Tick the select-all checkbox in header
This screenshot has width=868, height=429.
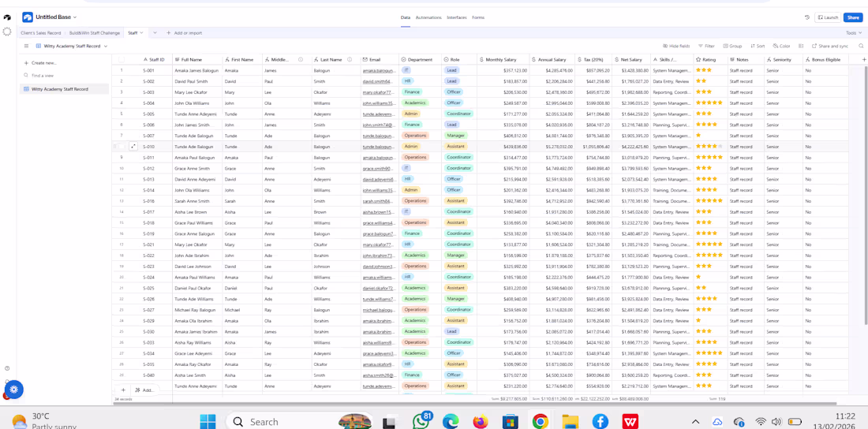pos(122,59)
